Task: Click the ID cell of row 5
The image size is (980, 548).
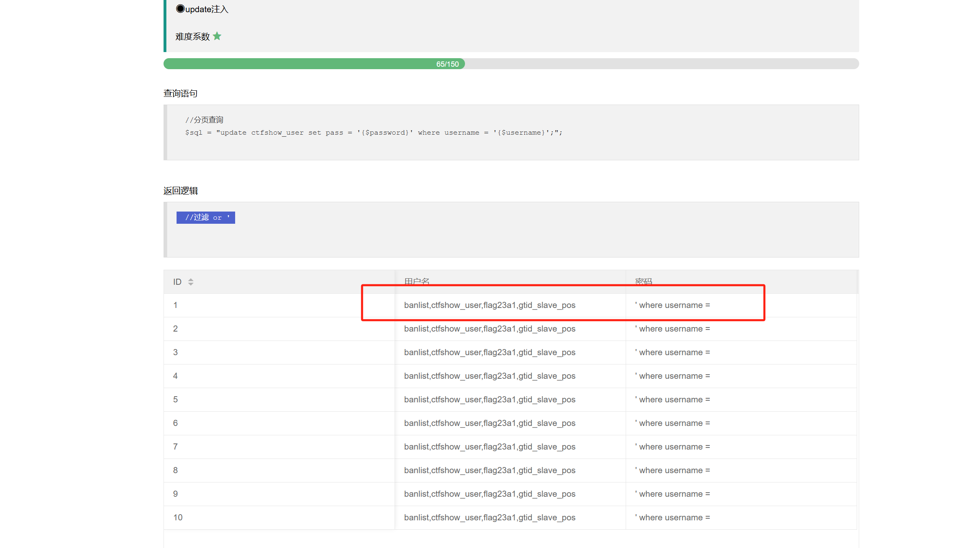Action: pyautogui.click(x=175, y=400)
